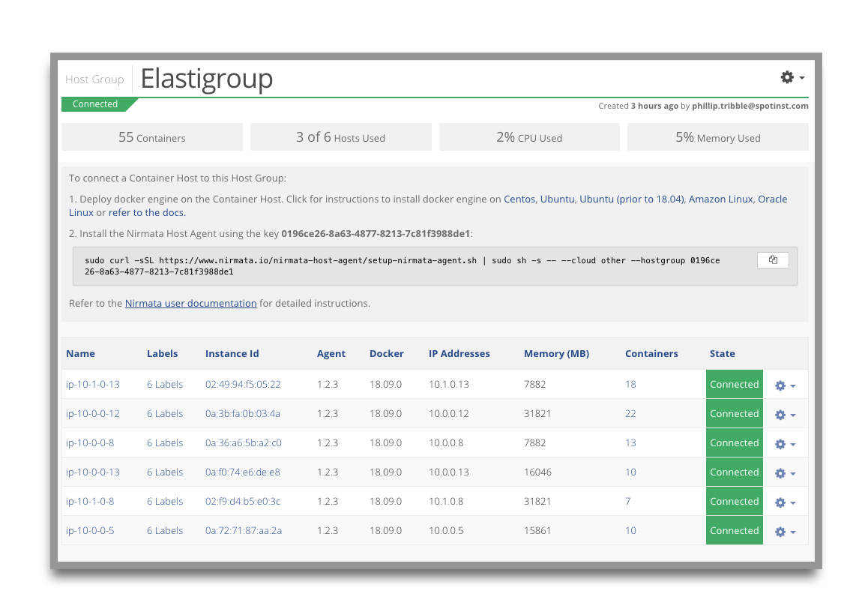This screenshot has width=868, height=615.
Task: Open the Centos docker install instructions
Action: [x=519, y=199]
